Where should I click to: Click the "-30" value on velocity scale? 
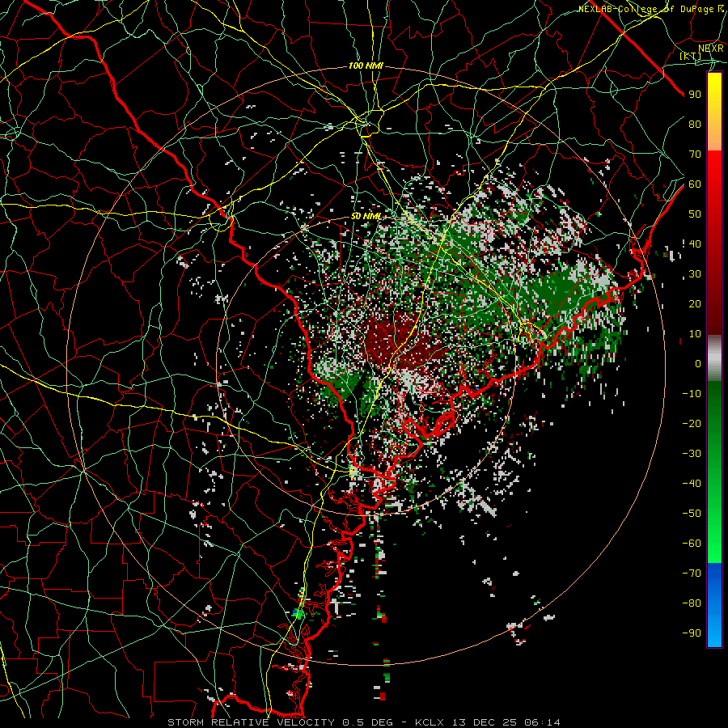click(x=692, y=454)
